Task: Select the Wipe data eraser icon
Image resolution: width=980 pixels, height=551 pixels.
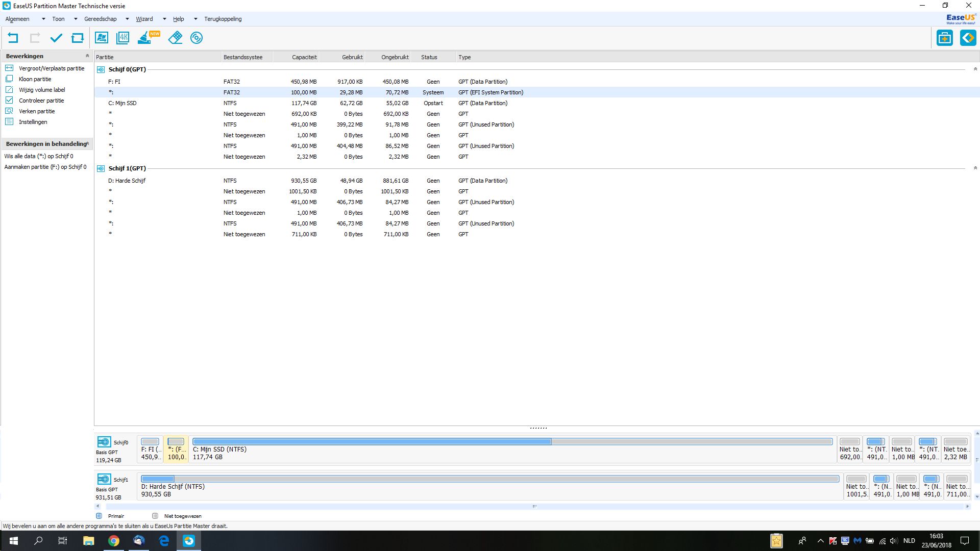Action: (x=175, y=38)
